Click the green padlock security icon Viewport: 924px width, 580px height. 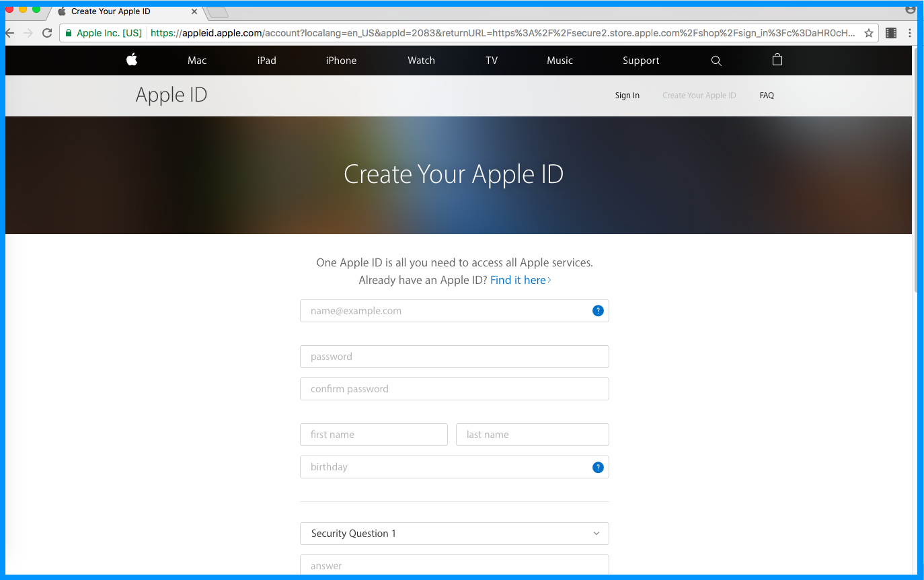pos(68,33)
